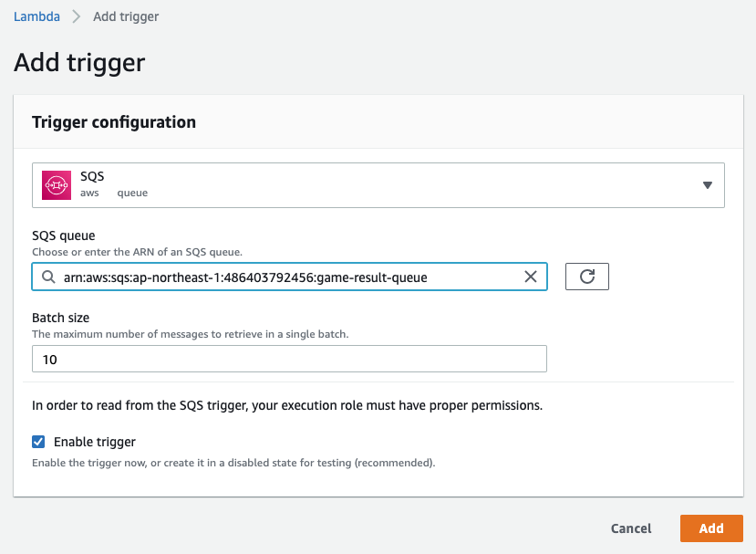
Task: Click the refresh queue list icon
Action: tap(586, 277)
